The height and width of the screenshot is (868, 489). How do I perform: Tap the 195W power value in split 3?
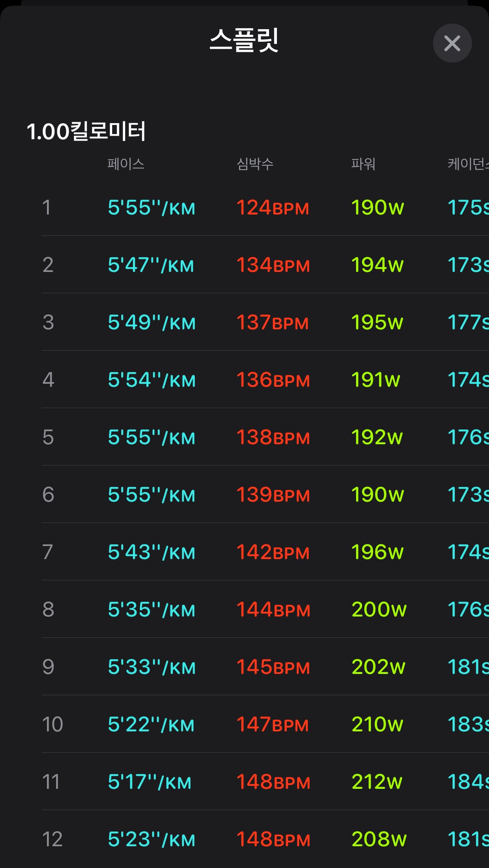377,322
